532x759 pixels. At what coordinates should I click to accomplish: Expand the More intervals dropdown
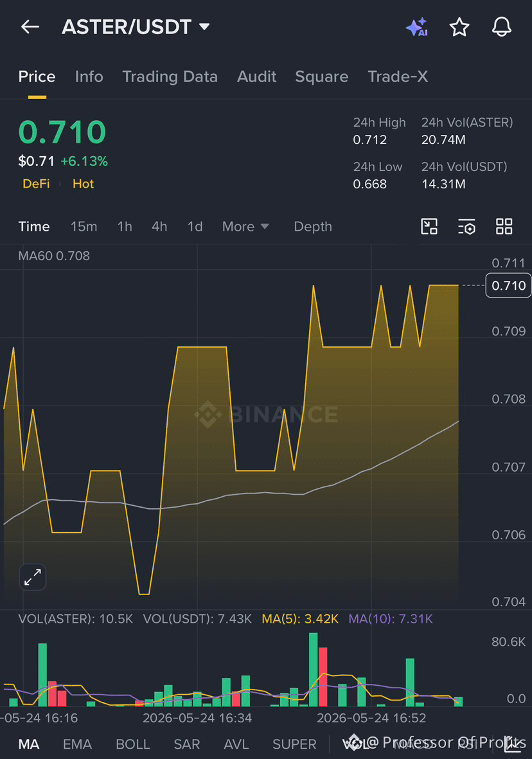point(245,226)
